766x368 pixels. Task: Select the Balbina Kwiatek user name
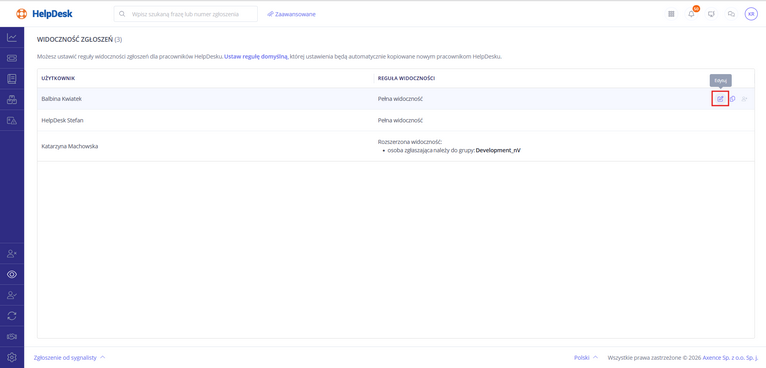tap(62, 99)
